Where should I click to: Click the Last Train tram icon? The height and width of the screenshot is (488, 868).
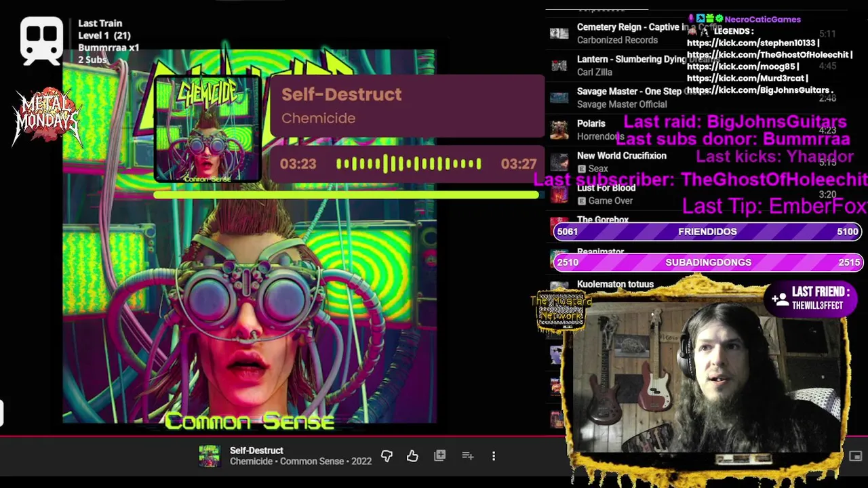[41, 41]
